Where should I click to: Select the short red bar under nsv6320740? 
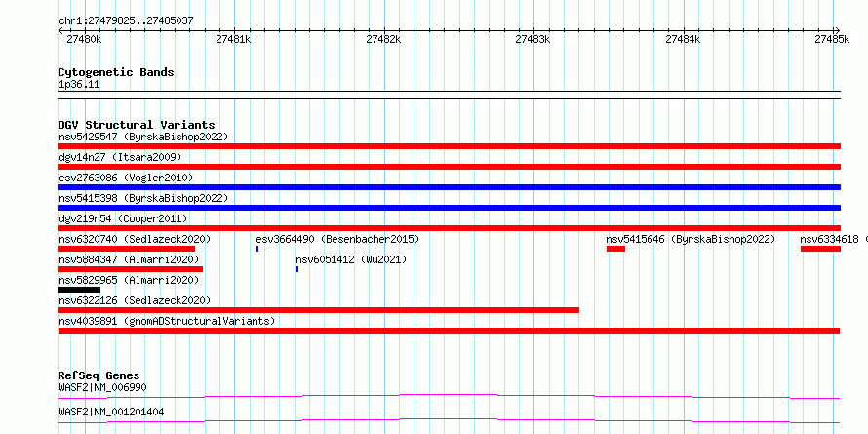(x=126, y=249)
